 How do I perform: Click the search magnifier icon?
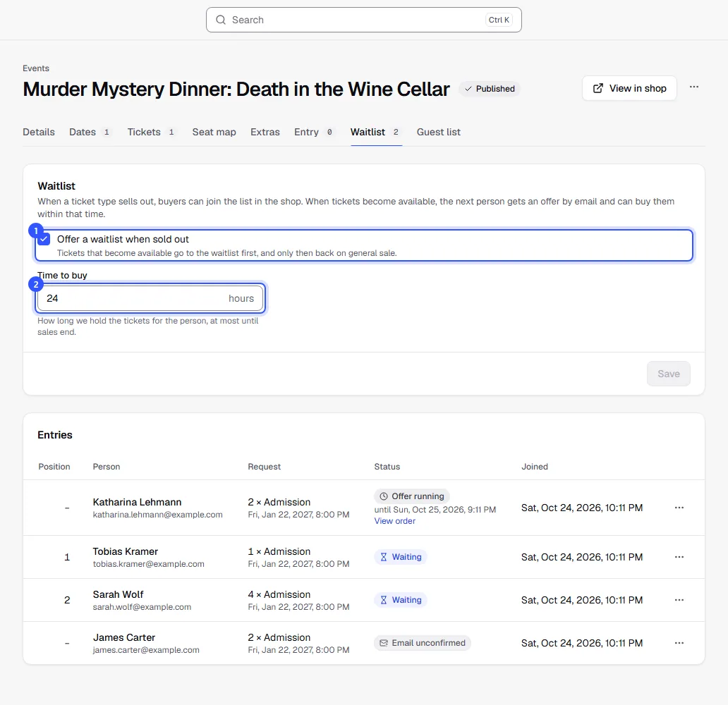[221, 20]
